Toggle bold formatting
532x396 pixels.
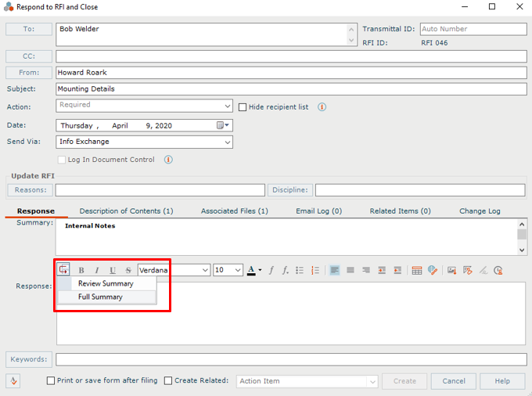(x=81, y=270)
